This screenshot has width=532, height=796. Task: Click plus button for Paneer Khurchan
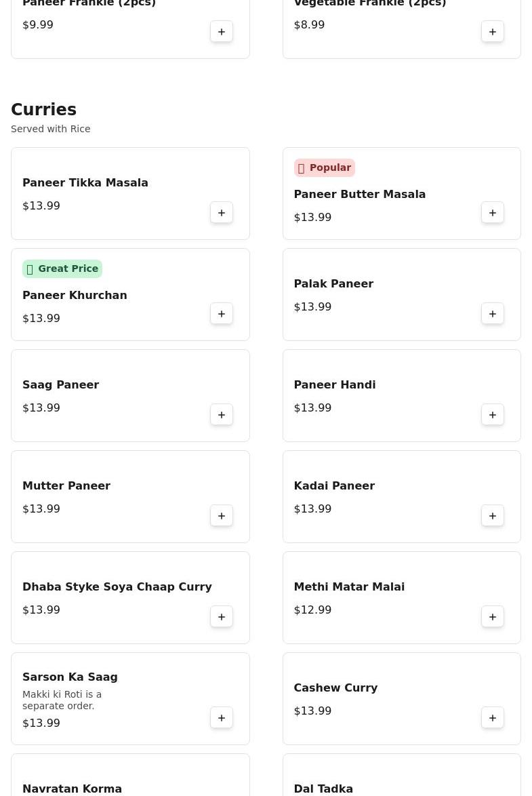pos(222,314)
